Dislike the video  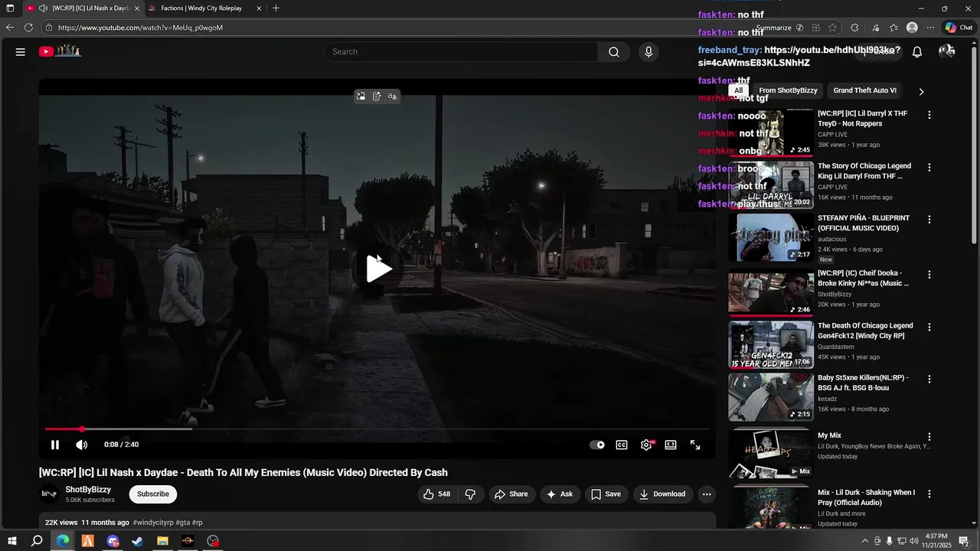pyautogui.click(x=471, y=494)
